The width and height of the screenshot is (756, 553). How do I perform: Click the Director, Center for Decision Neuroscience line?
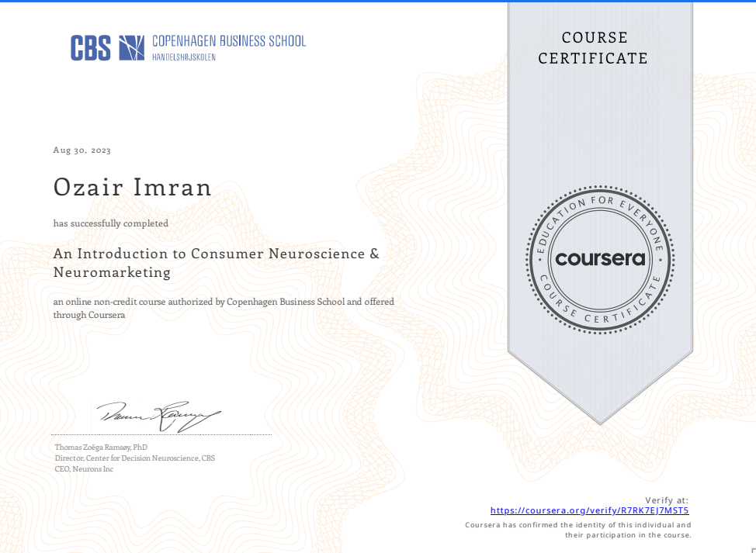[134, 458]
